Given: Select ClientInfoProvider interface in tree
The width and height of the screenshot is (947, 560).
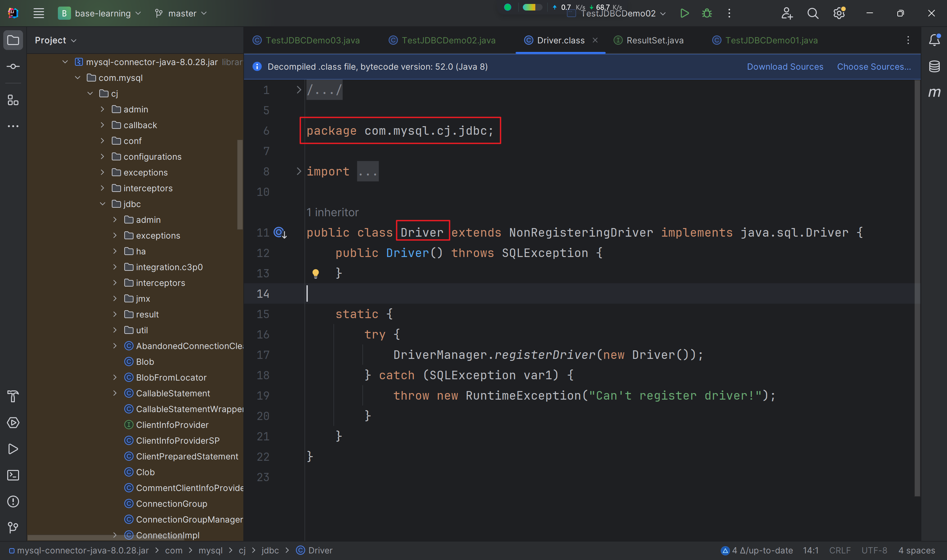Looking at the screenshot, I should [x=166, y=425].
